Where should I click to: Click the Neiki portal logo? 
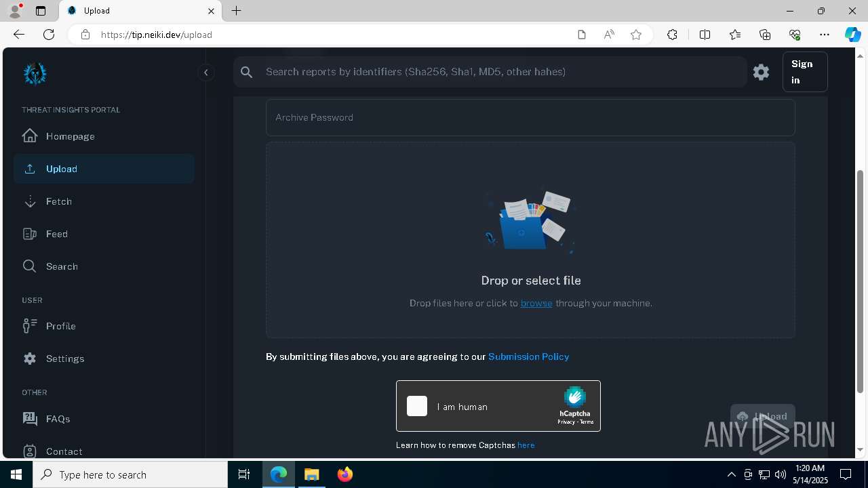tap(35, 73)
